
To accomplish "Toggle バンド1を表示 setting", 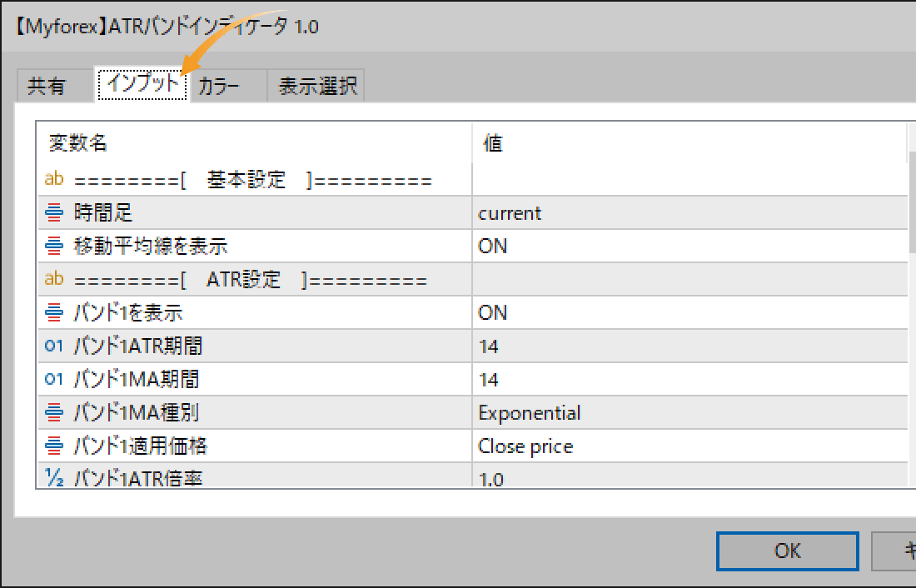I will click(x=583, y=312).
